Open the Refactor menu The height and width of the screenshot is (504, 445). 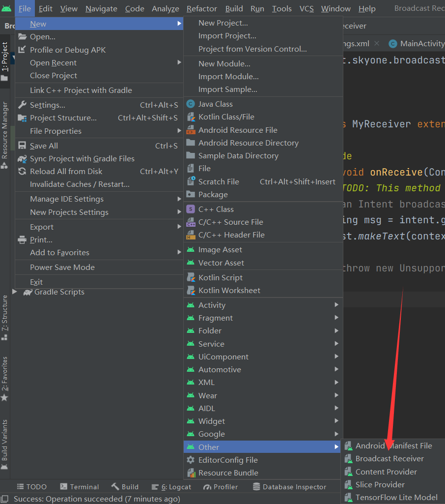click(201, 9)
